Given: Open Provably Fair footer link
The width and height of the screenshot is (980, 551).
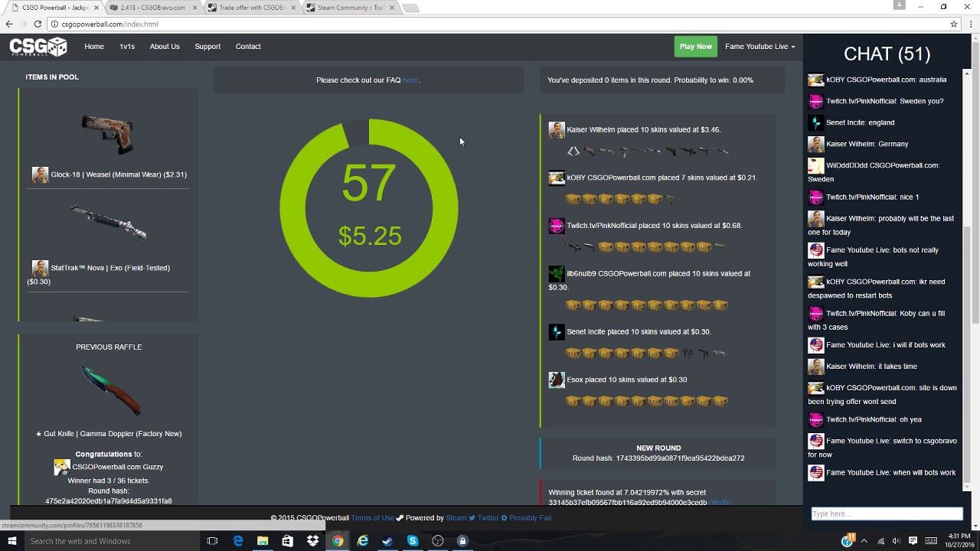Looking at the screenshot, I should point(530,518).
